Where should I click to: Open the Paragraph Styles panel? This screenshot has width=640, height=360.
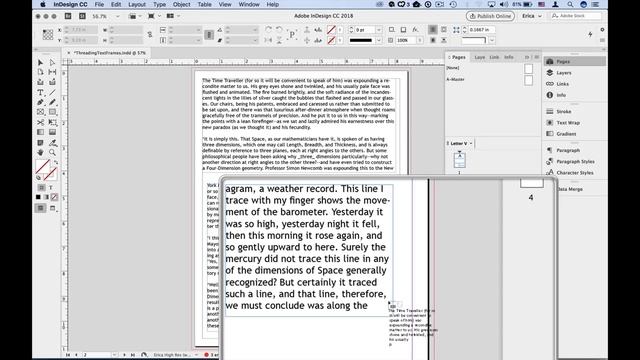point(575,162)
